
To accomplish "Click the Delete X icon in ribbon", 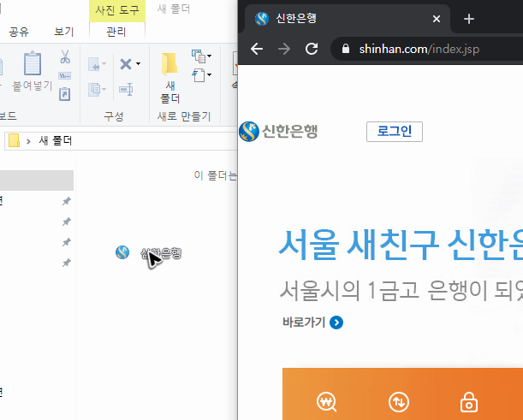I will (x=126, y=63).
